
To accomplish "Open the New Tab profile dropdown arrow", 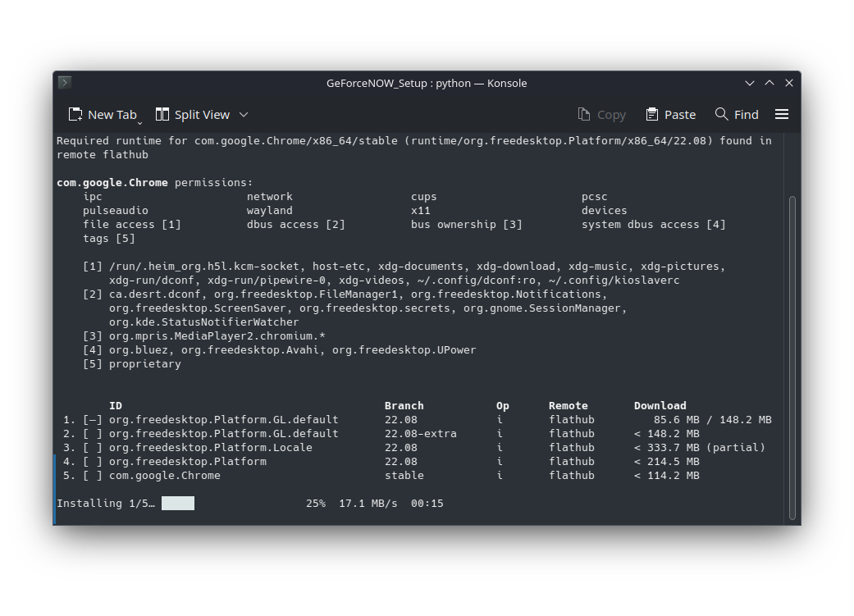I will point(140,124).
